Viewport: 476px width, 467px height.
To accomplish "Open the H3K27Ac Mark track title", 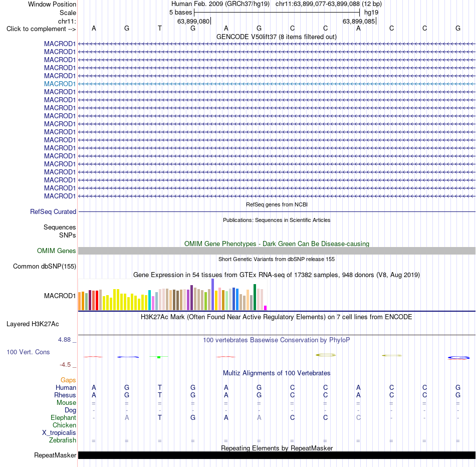I will (x=277, y=317).
